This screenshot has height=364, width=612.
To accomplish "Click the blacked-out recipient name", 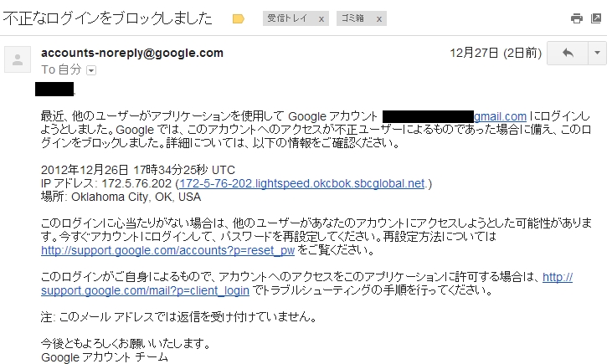I will 54,89.
